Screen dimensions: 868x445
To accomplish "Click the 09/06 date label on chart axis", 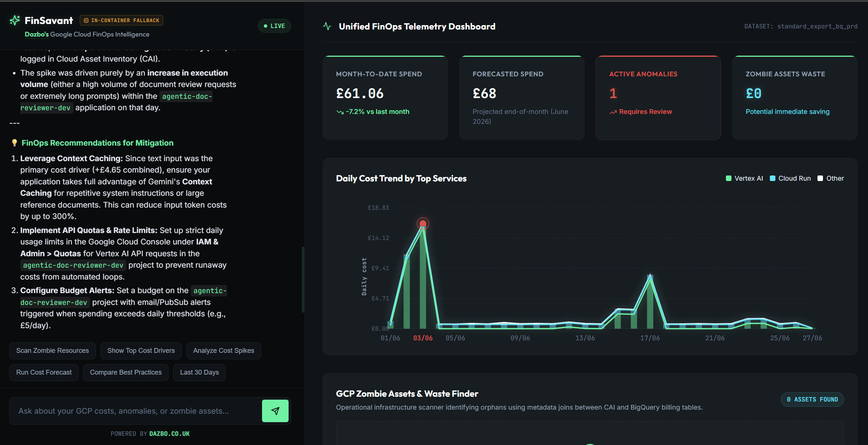I will (520, 338).
